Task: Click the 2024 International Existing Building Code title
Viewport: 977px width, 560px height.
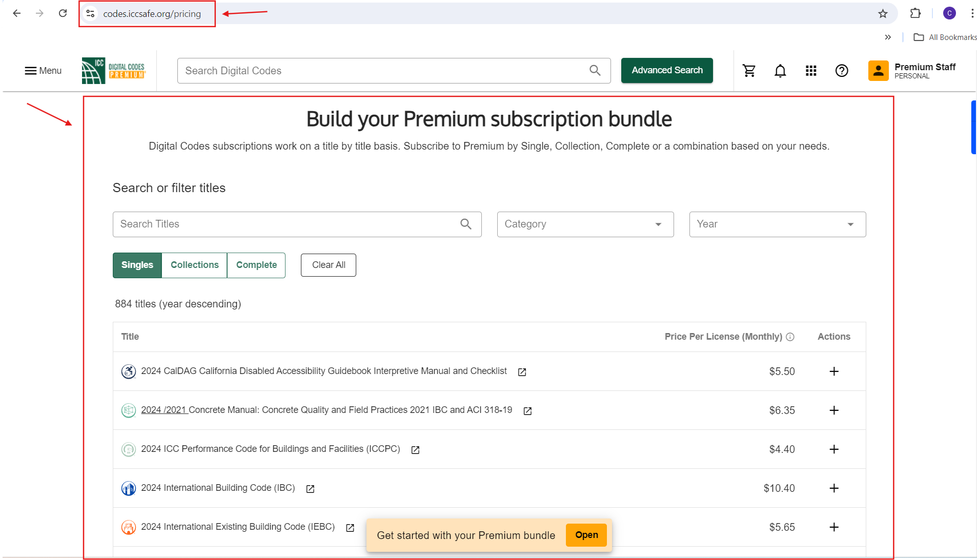Action: pyautogui.click(x=238, y=527)
